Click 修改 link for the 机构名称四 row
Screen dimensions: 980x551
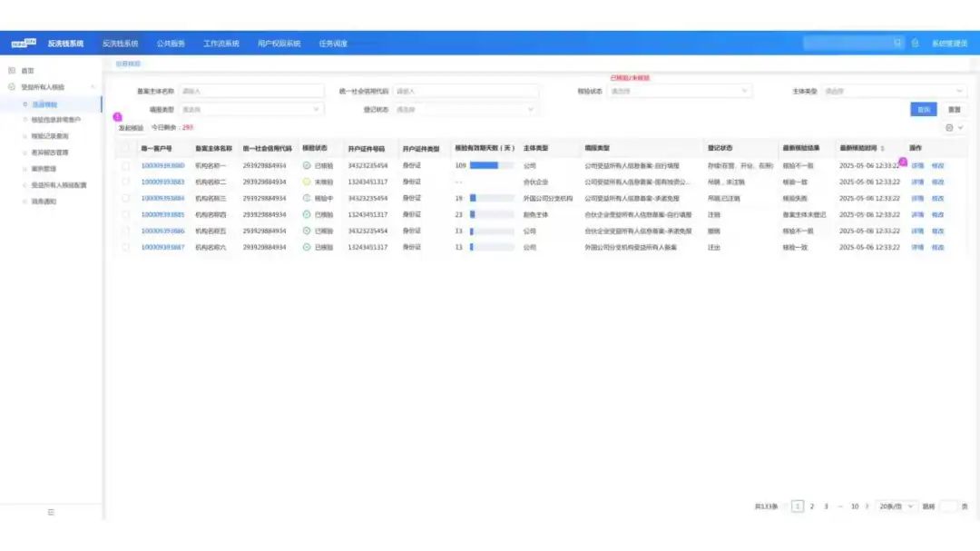coord(937,214)
